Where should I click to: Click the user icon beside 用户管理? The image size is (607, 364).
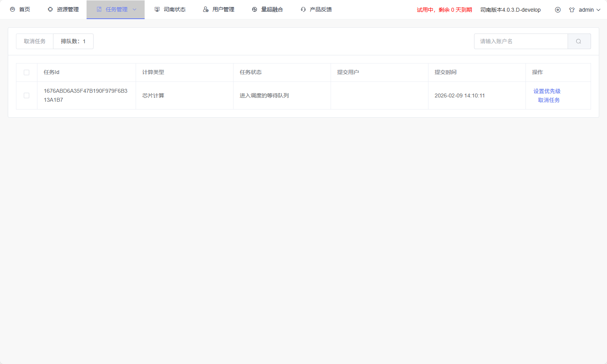point(206,9)
